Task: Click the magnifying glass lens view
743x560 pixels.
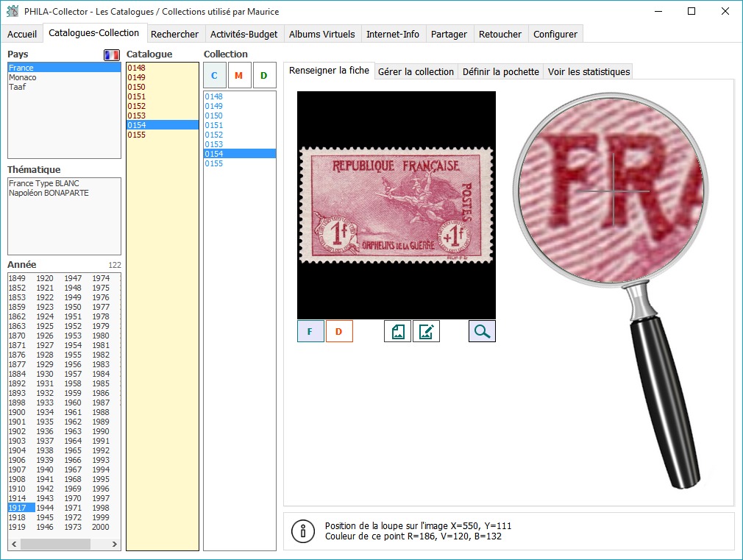Action: pyautogui.click(x=611, y=191)
